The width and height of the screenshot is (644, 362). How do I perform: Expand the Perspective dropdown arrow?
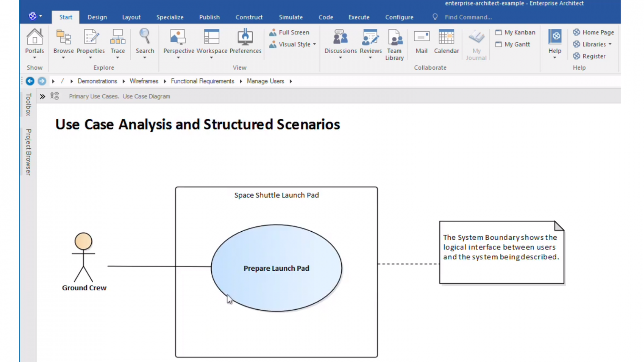[x=178, y=57]
